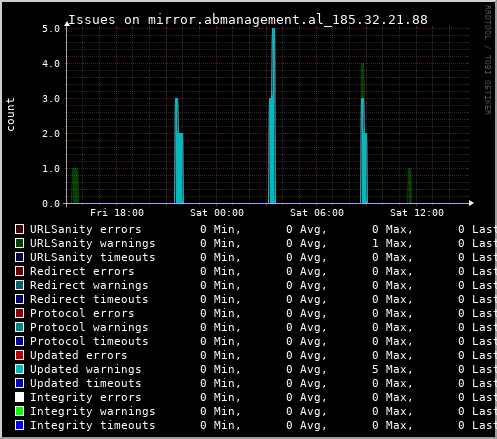The width and height of the screenshot is (497, 439).
Task: Click the URLSanity warnings green swatch
Action: pyautogui.click(x=19, y=243)
